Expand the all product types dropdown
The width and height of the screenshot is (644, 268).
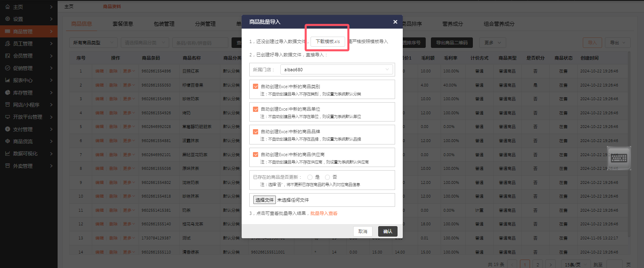(x=94, y=43)
